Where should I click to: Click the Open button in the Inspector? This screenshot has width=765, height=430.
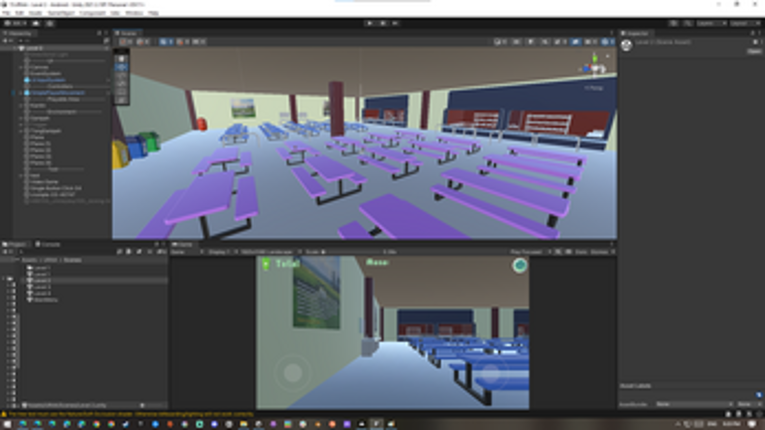point(754,51)
